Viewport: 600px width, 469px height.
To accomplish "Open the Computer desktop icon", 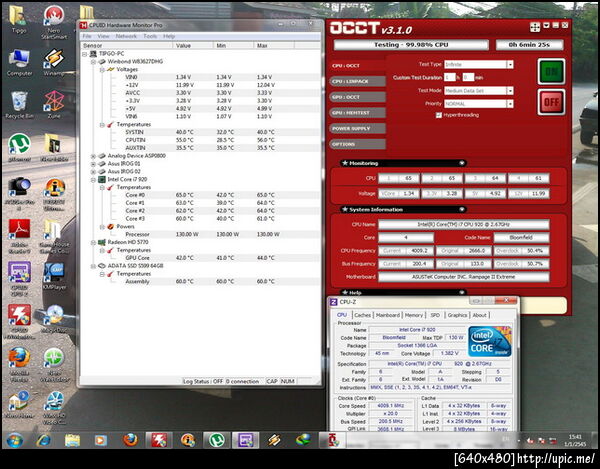I will click(x=19, y=63).
